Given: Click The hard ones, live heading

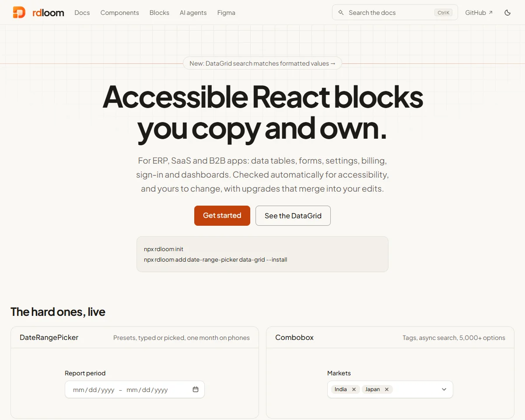Looking at the screenshot, I should 58,311.
